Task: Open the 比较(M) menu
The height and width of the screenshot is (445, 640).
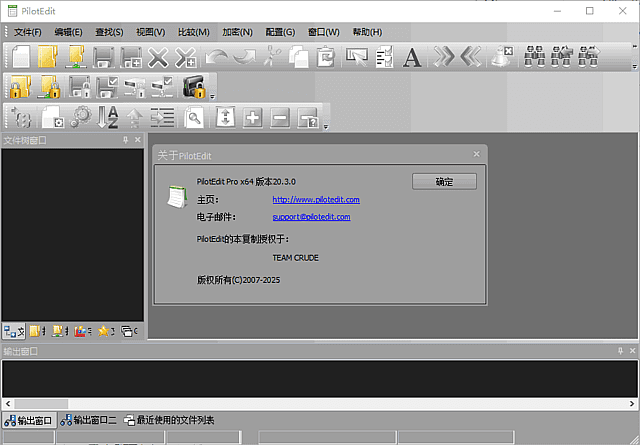Action: [193, 32]
